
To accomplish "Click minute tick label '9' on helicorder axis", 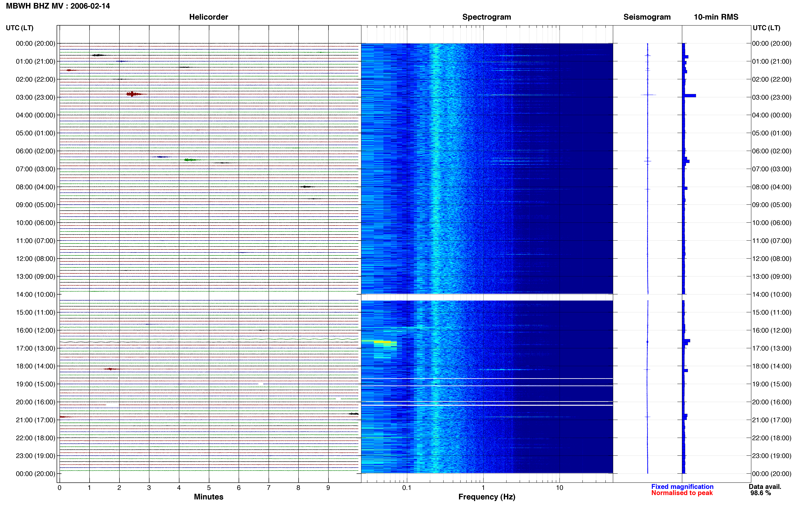I will [x=328, y=488].
